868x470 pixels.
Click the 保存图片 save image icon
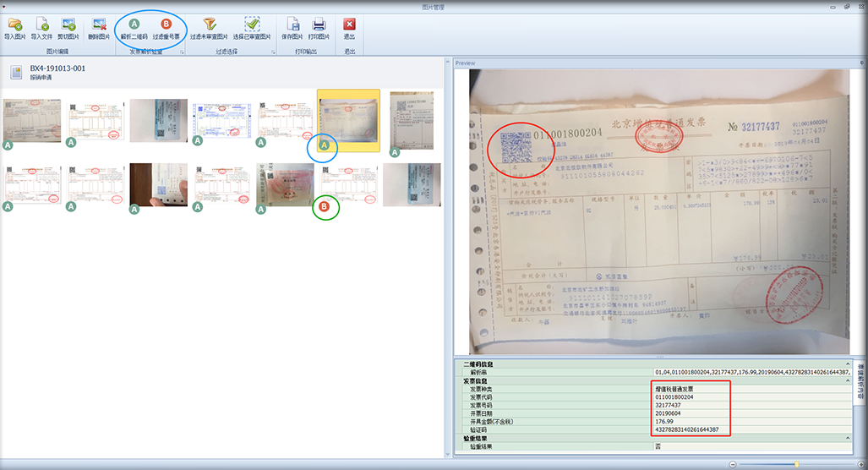pos(292,24)
